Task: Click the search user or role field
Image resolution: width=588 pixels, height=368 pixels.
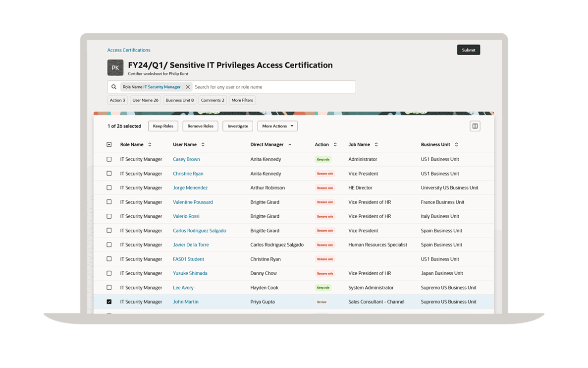Action: tap(272, 87)
